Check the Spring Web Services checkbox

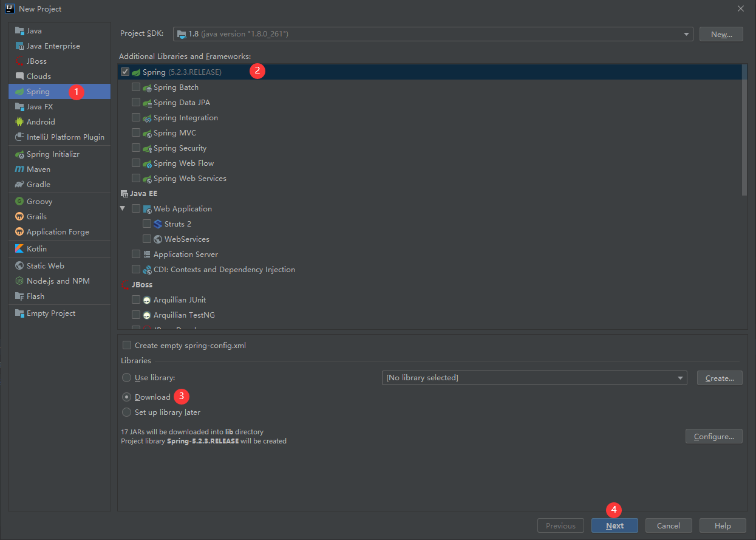[136, 178]
